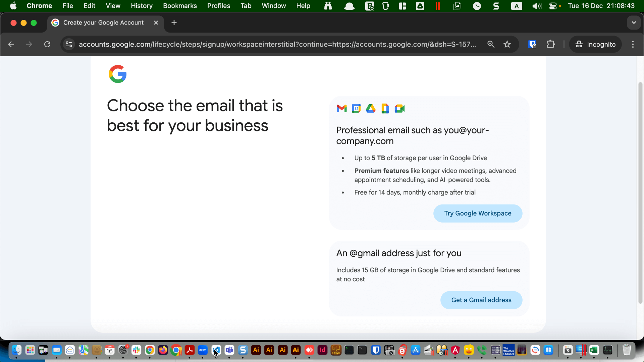
Task: Open Microsoft Teams in the dock
Action: tap(229, 350)
